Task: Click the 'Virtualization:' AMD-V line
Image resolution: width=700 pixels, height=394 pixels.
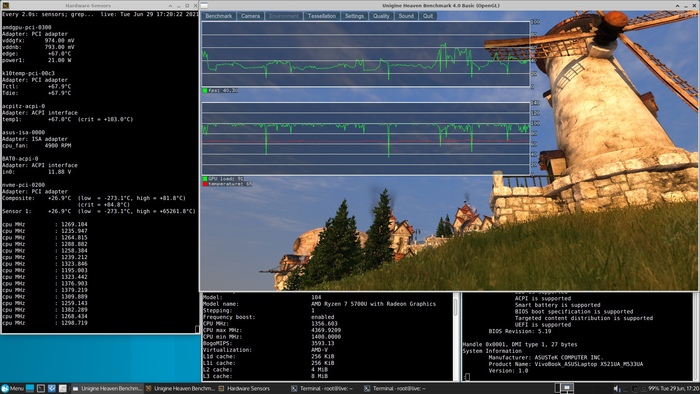Action: tap(266, 350)
